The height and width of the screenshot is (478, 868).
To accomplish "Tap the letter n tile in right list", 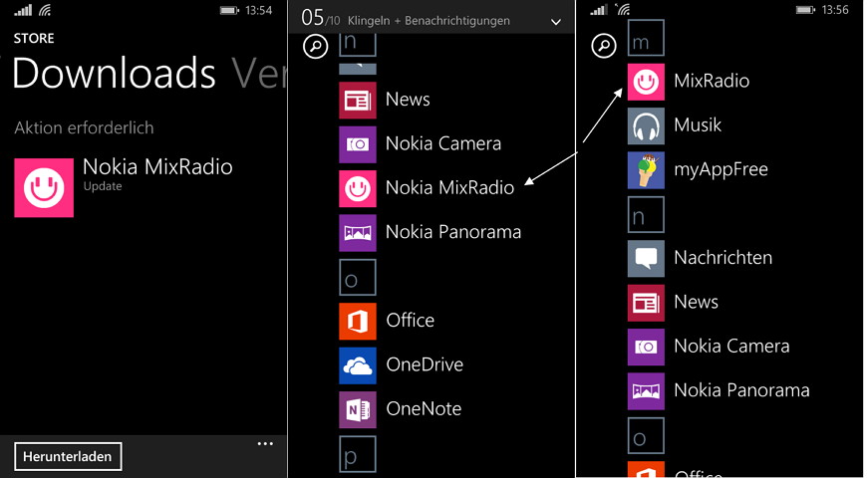I will click(x=646, y=214).
